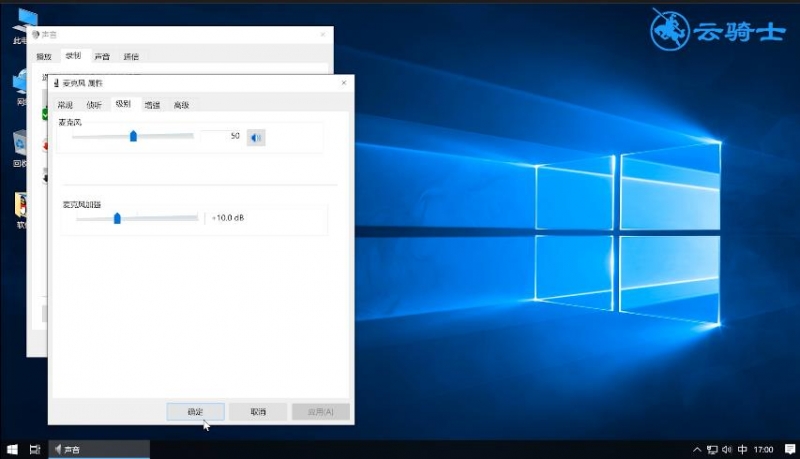800x459 pixels.
Task: Open the 增强 tab
Action: tap(152, 105)
